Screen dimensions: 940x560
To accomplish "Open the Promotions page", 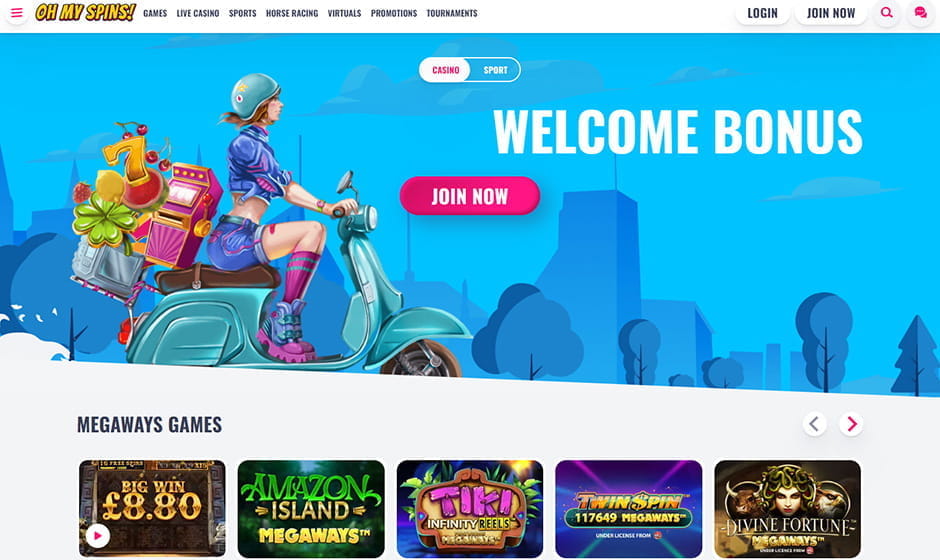I will (394, 13).
